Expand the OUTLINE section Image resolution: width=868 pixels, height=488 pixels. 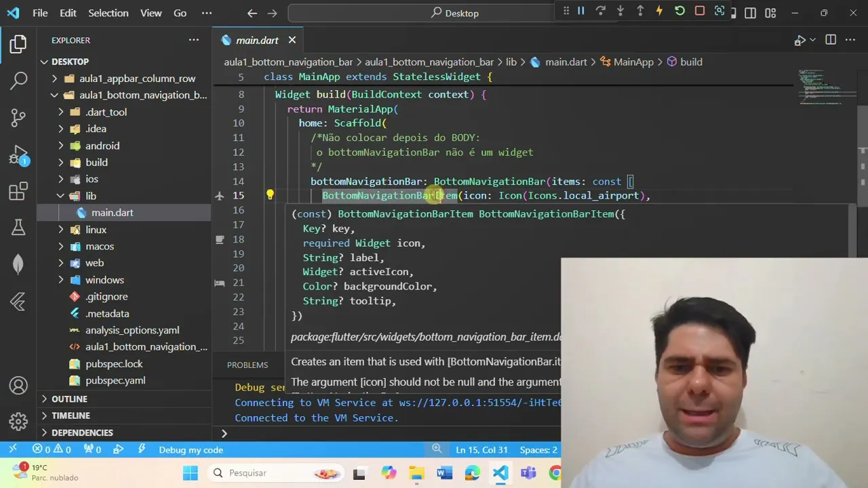pyautogui.click(x=123, y=399)
